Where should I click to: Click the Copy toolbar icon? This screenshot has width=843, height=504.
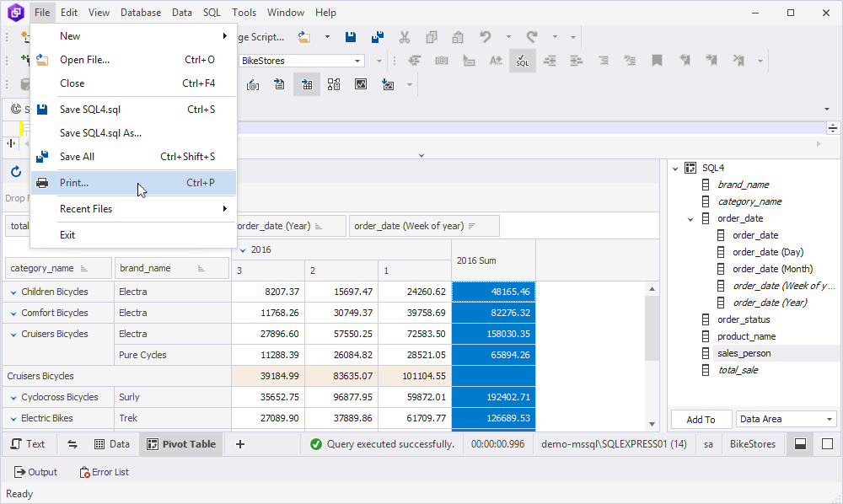click(431, 37)
